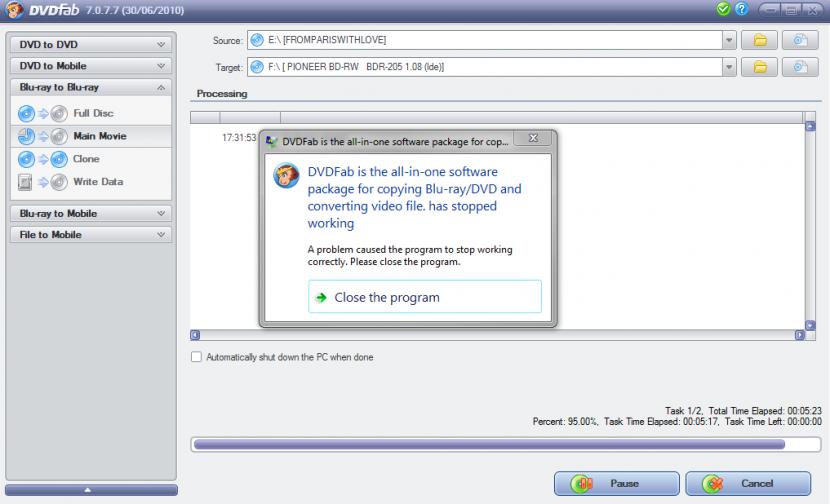Select Write Data mode
This screenshot has height=504, width=830.
91,182
